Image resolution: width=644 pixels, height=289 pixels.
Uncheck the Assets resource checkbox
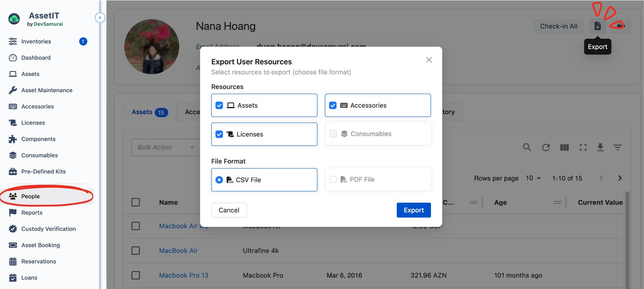(x=219, y=105)
